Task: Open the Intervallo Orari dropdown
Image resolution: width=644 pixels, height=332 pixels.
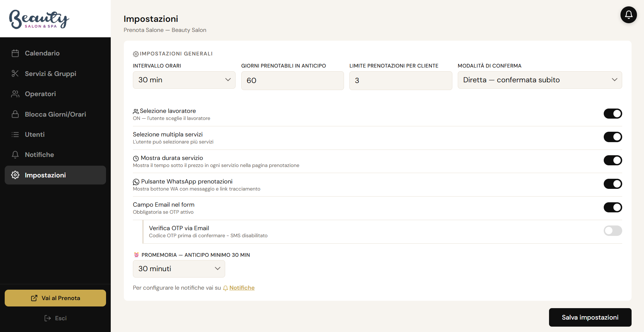Action: point(184,80)
